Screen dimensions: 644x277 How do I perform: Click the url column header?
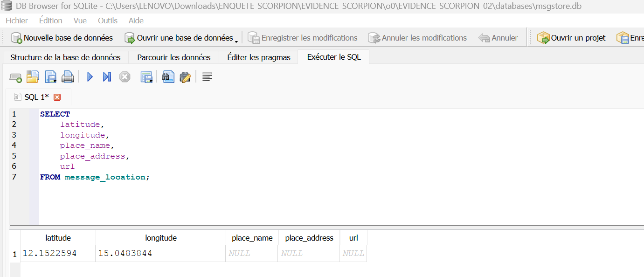(353, 238)
